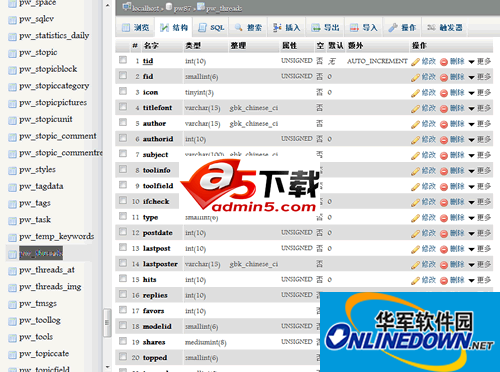Screen dimensions: 500x372
Task: Check the author row checkbox
Action: pos(123,122)
